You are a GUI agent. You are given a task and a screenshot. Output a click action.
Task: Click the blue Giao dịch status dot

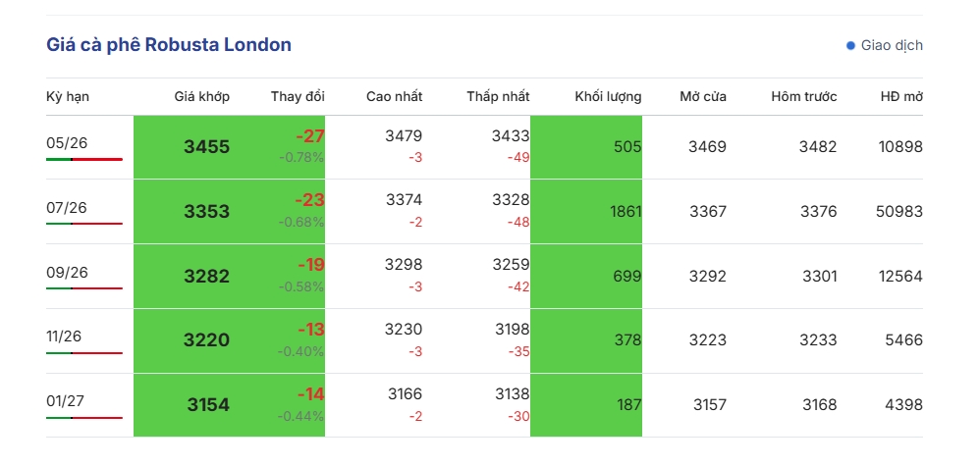pos(850,45)
